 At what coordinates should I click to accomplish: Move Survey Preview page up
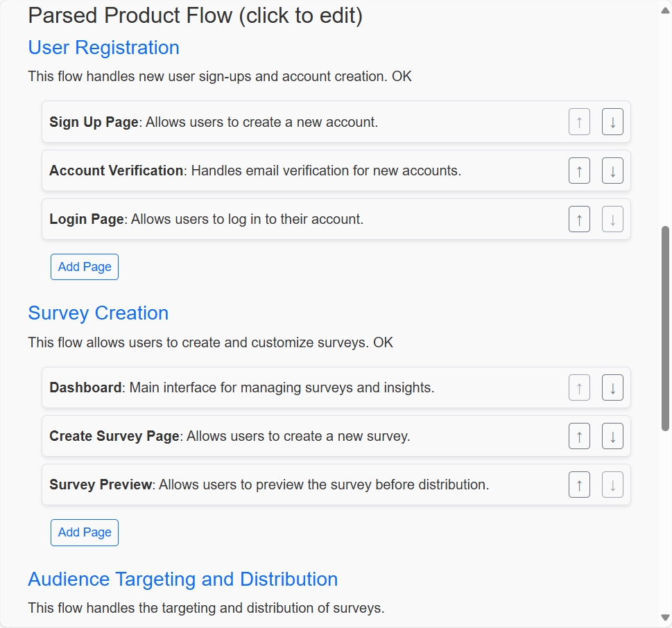(579, 485)
